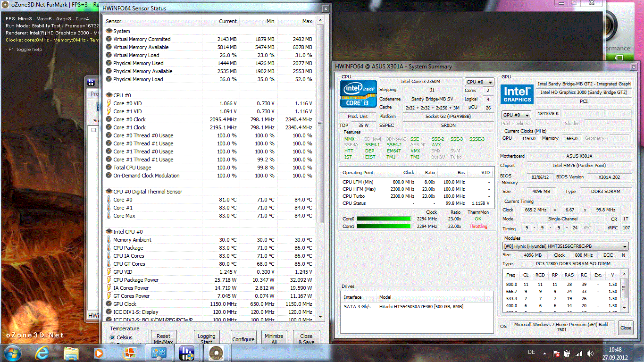The width and height of the screenshot is (644, 362).
Task: Click the Intel Core i3 logo badge
Action: point(358,93)
